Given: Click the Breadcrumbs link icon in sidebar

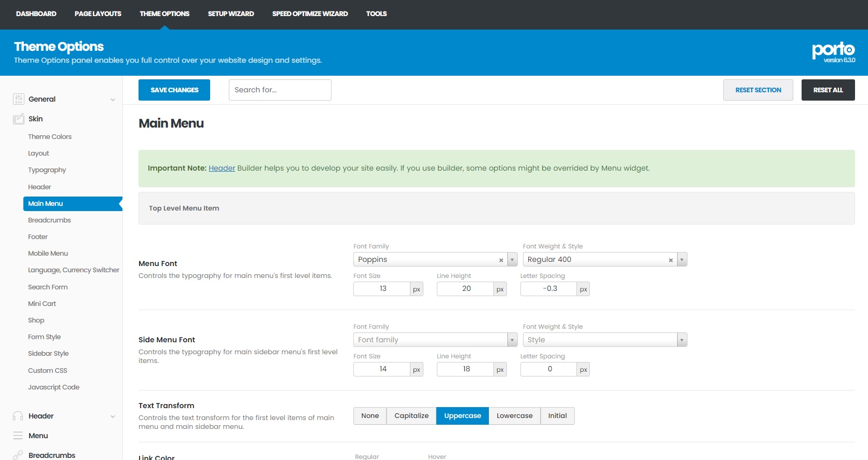Looking at the screenshot, I should coord(18,455).
